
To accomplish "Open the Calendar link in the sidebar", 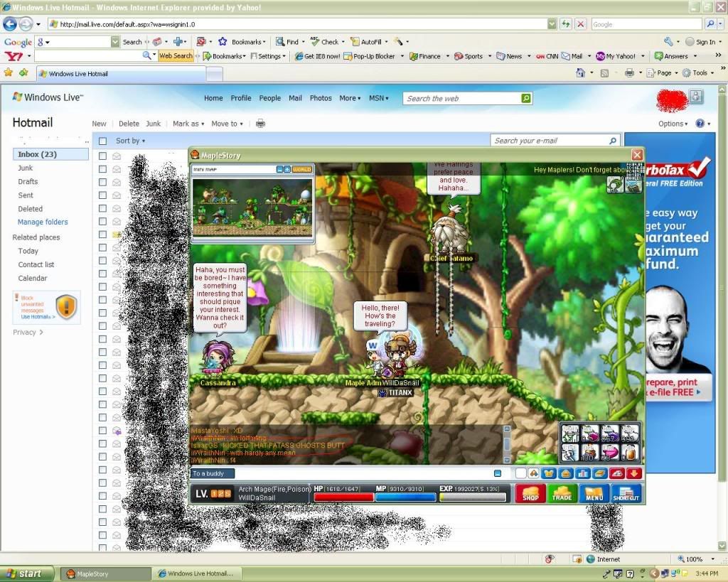I will [x=33, y=278].
